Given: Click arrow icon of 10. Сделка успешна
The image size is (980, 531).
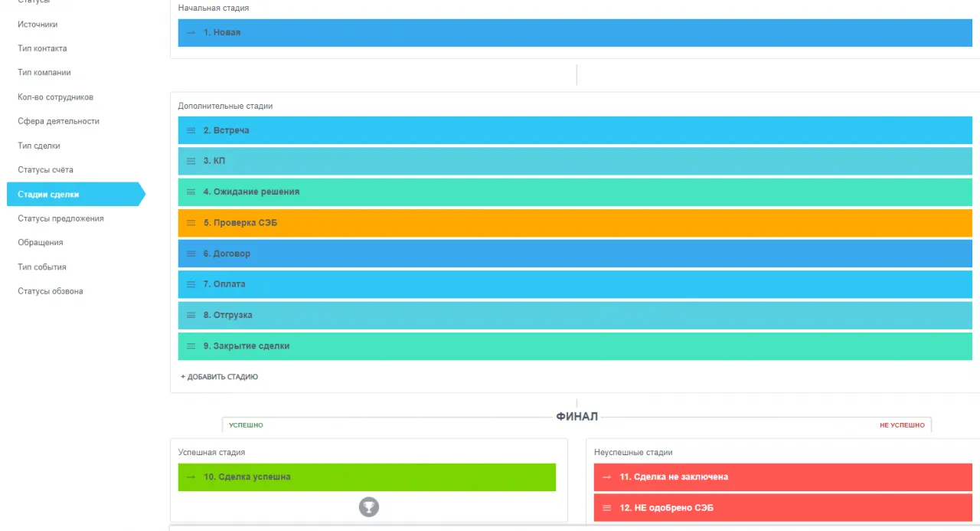Looking at the screenshot, I should coord(191,477).
